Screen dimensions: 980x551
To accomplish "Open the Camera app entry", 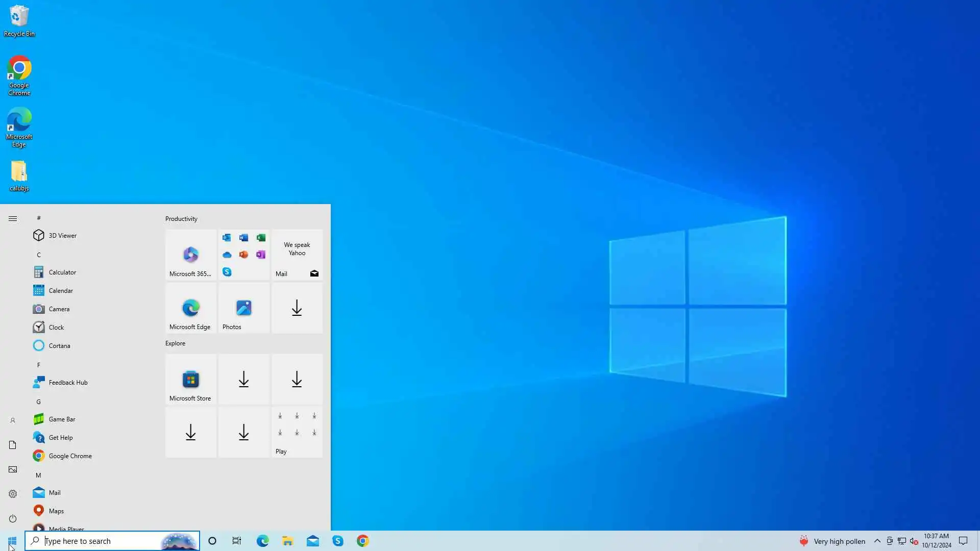I will (x=59, y=309).
